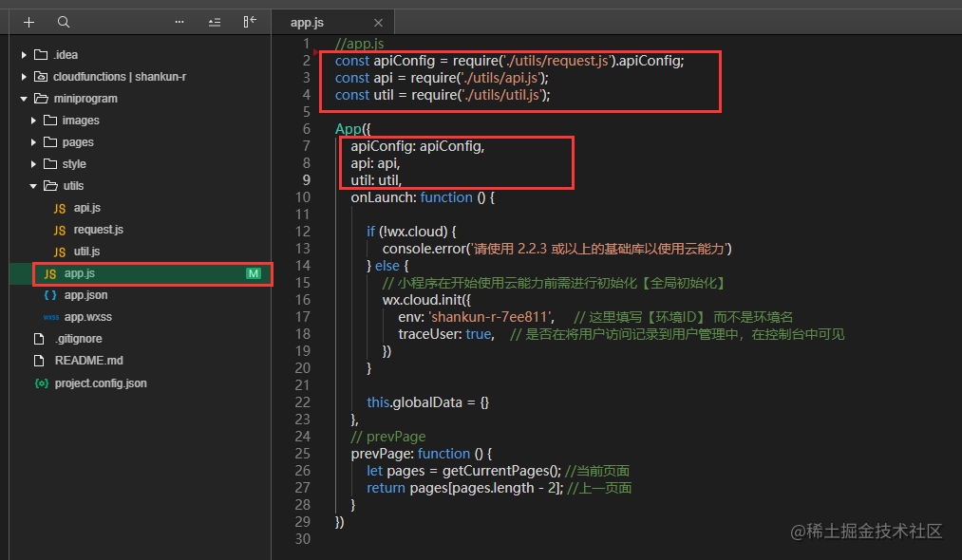Image resolution: width=962 pixels, height=560 pixels.
Task: Place cursor on './utils/api.js' string
Action: [501, 78]
